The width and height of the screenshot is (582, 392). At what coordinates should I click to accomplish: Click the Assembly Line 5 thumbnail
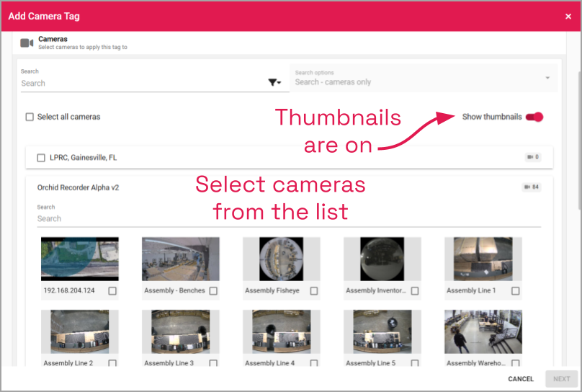[382, 332]
